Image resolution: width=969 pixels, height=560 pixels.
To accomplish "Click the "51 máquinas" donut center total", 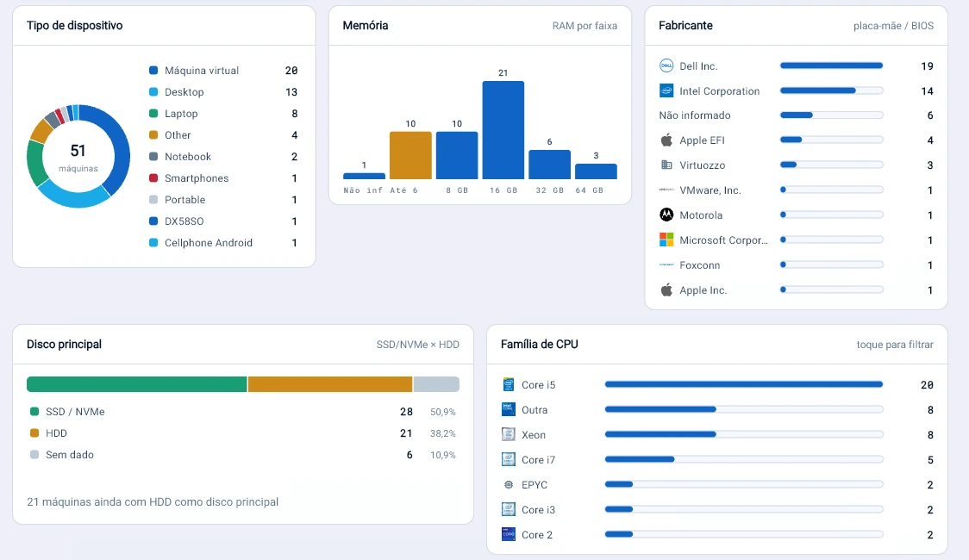I will point(78,157).
